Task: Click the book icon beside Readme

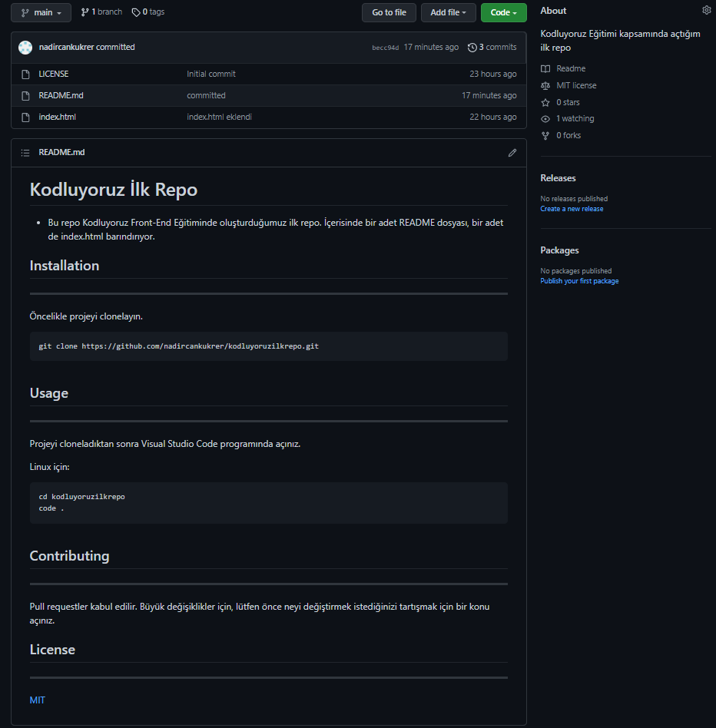Action: point(545,68)
